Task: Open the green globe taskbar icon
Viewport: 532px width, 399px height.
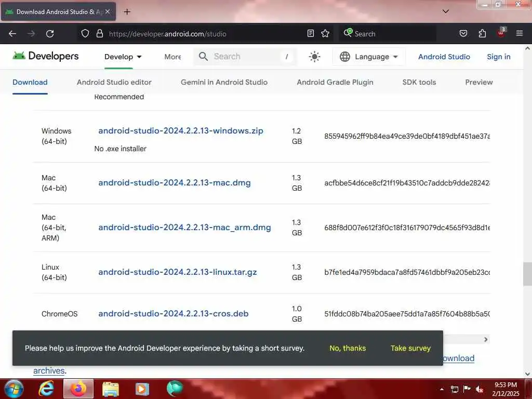Action: pyautogui.click(x=175, y=389)
